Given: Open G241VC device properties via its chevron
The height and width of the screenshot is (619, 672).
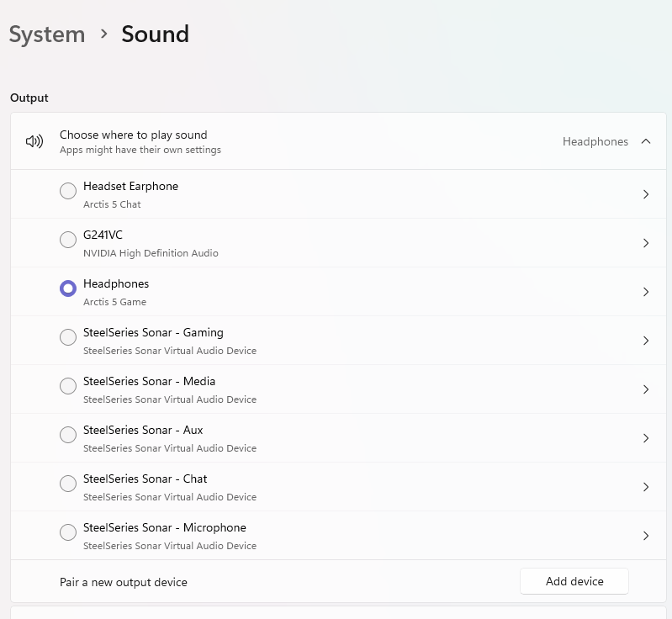Looking at the screenshot, I should (646, 243).
